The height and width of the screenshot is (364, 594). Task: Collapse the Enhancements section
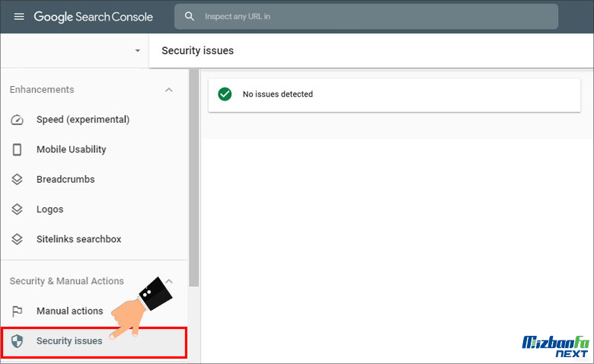click(x=169, y=90)
